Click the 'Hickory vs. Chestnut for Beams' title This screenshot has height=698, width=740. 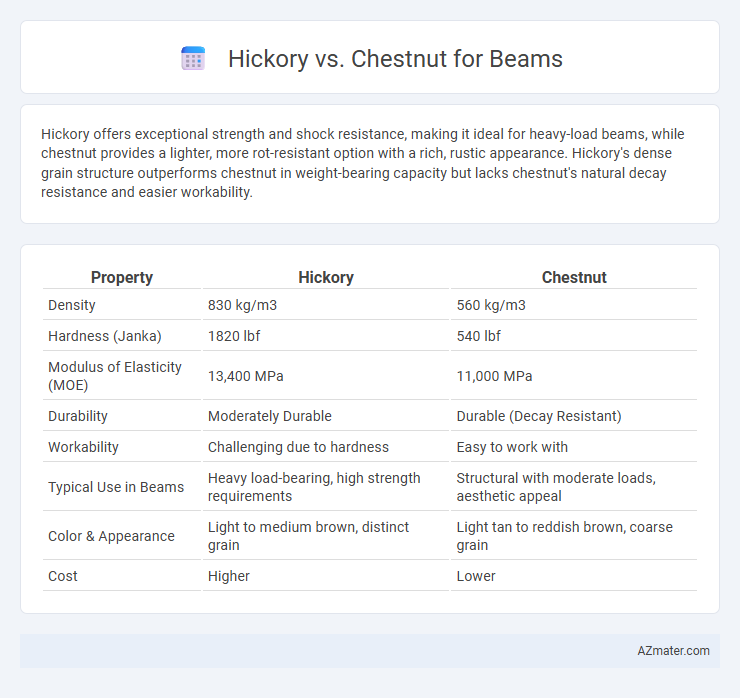(x=395, y=59)
